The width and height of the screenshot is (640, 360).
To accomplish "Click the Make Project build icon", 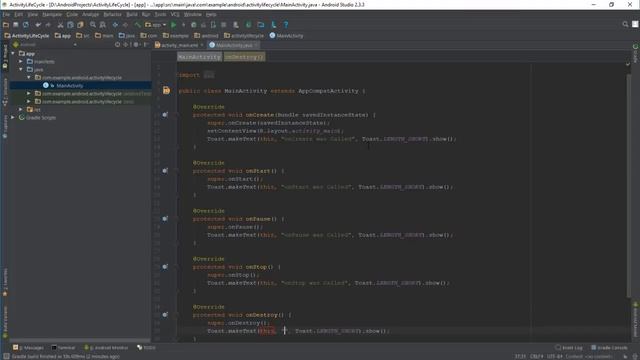I will tap(138, 25).
